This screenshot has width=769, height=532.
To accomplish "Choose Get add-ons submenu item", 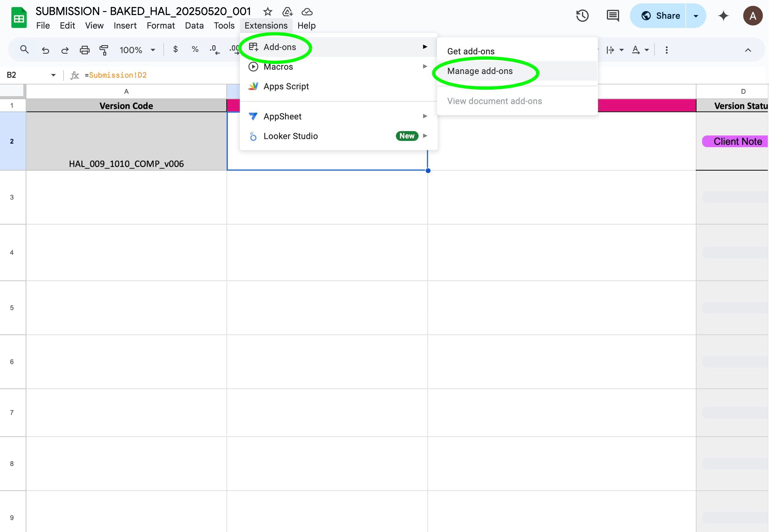I will 470,51.
